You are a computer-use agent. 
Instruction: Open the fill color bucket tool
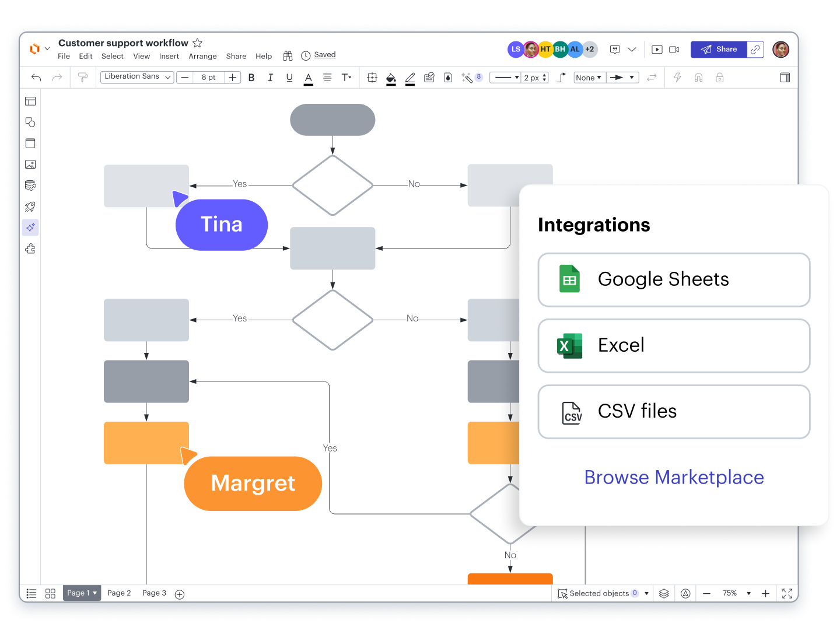[391, 78]
